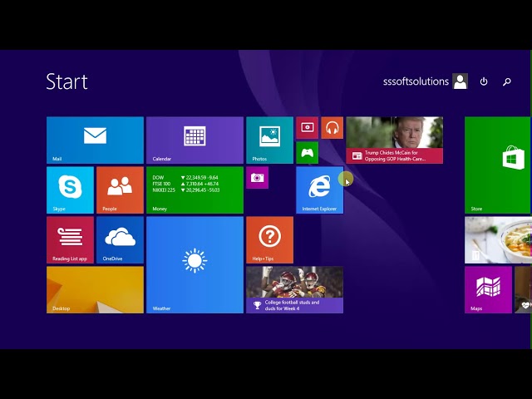
Task: Launch Internet Explorer tile
Action: [319, 190]
